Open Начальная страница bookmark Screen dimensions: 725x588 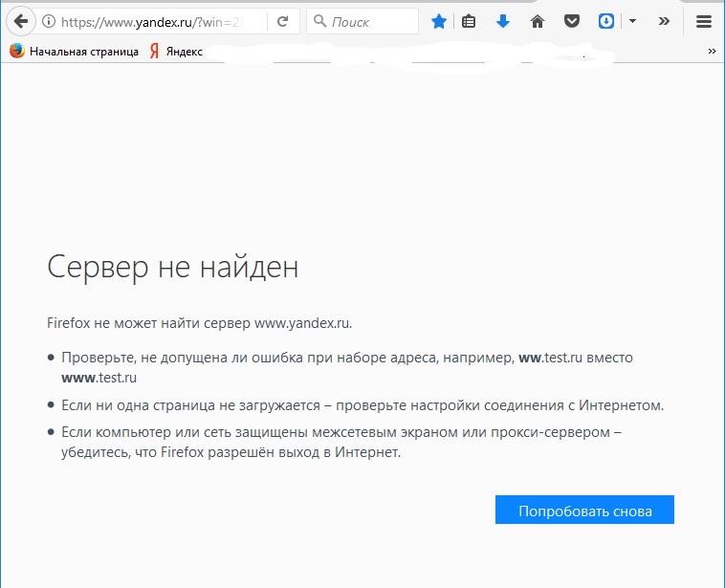tap(74, 52)
